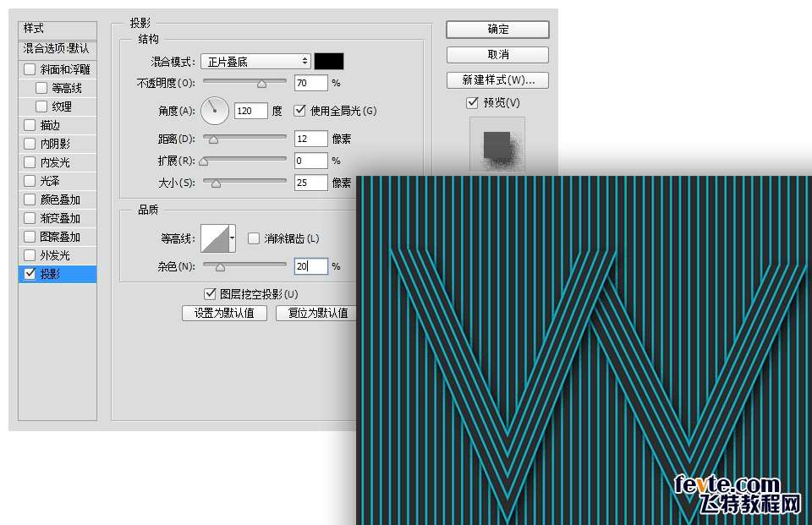Viewport: 812px width, 525px height.
Task: Select 混合选项:默认 entry
Action: [x=58, y=49]
